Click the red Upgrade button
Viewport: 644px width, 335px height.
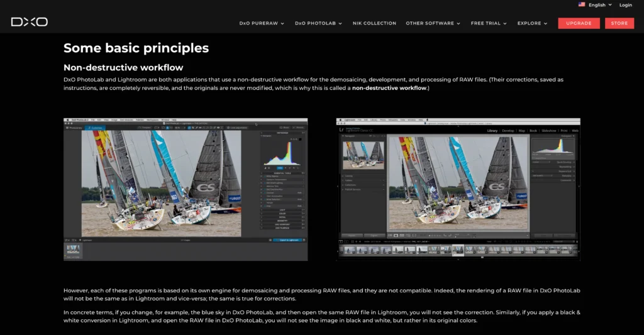(579, 23)
